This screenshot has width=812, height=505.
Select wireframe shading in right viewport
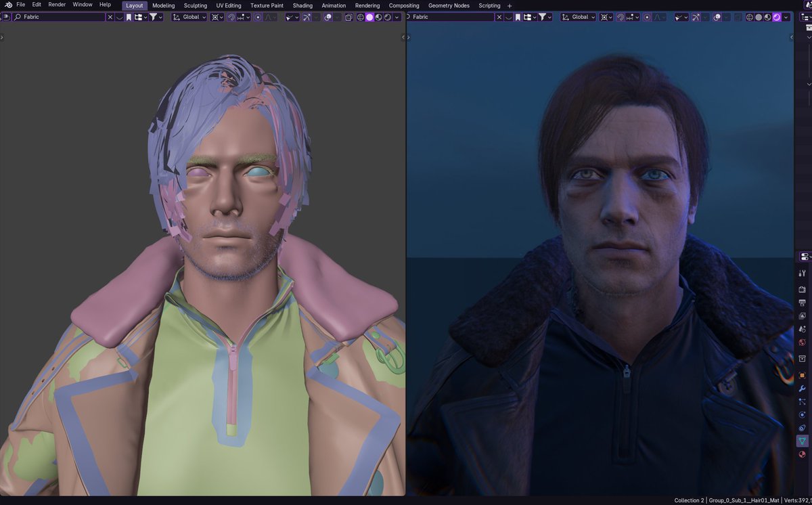pyautogui.click(x=750, y=17)
